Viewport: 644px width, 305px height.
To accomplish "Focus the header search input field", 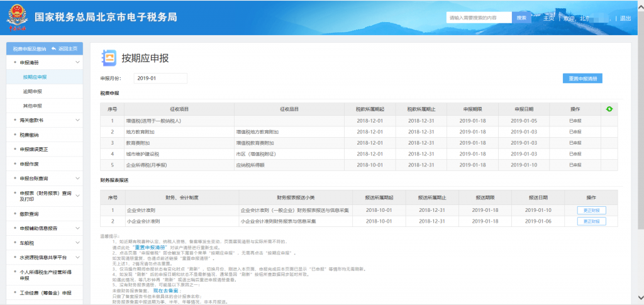I will [479, 18].
